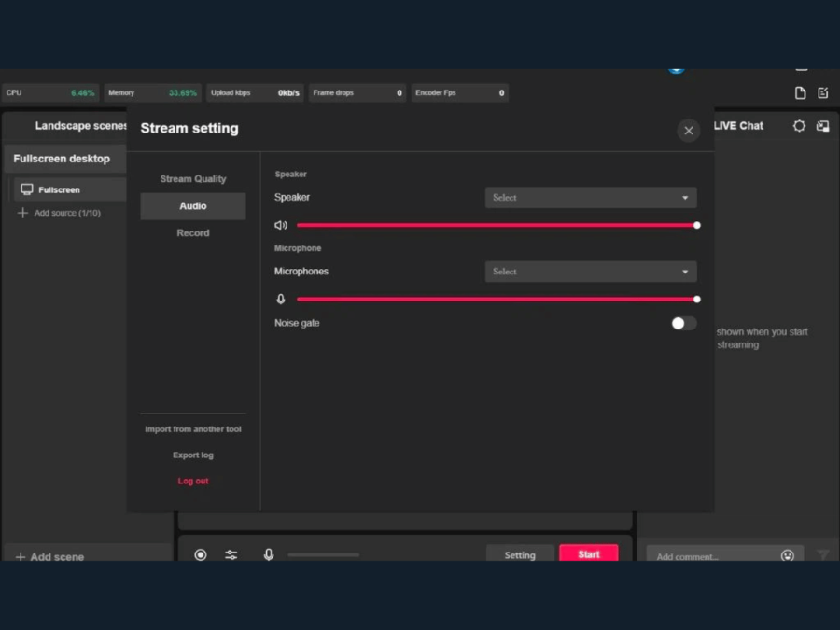Add a new scene
The height and width of the screenshot is (630, 840).
[49, 556]
